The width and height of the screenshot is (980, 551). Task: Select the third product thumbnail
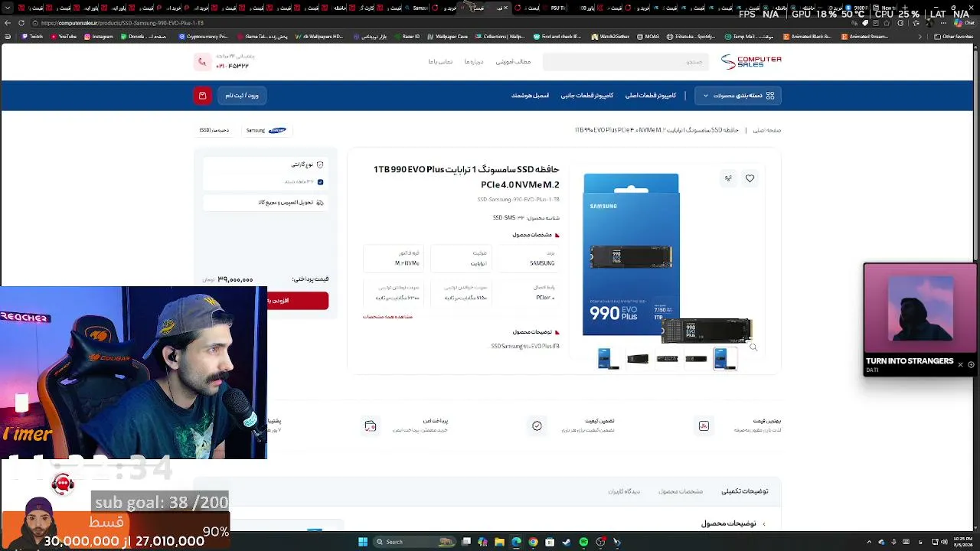pyautogui.click(x=667, y=358)
